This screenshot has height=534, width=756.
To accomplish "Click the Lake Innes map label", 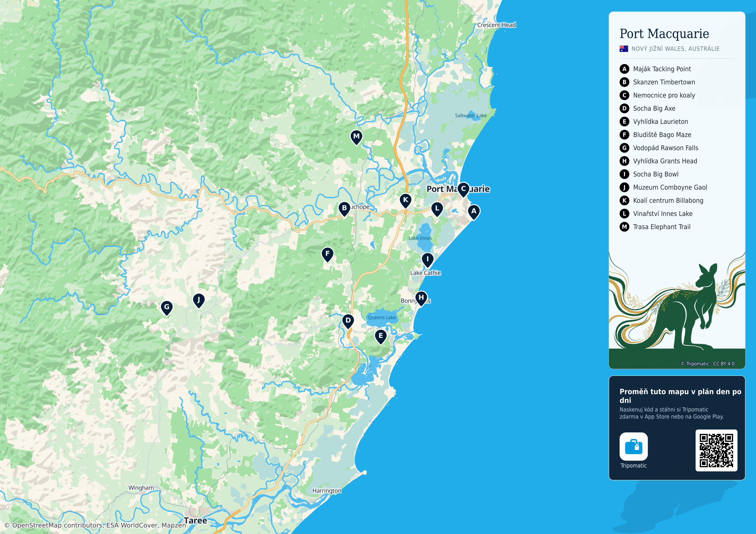I will 420,238.
